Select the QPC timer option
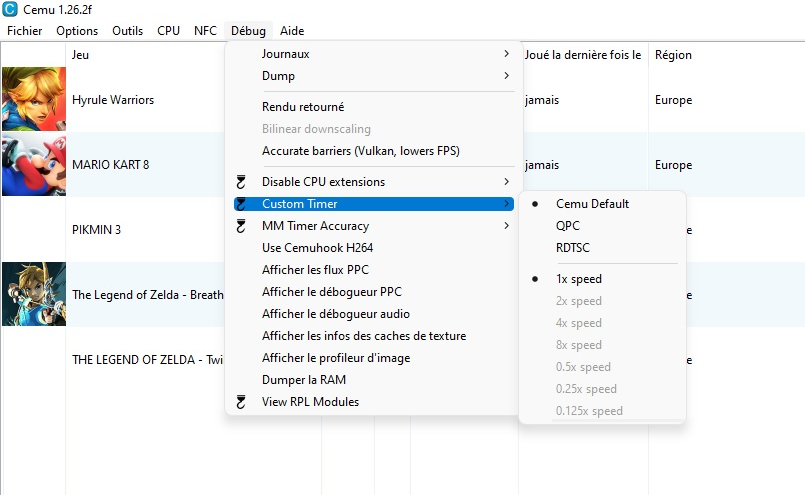This screenshot has height=495, width=805. coord(567,226)
